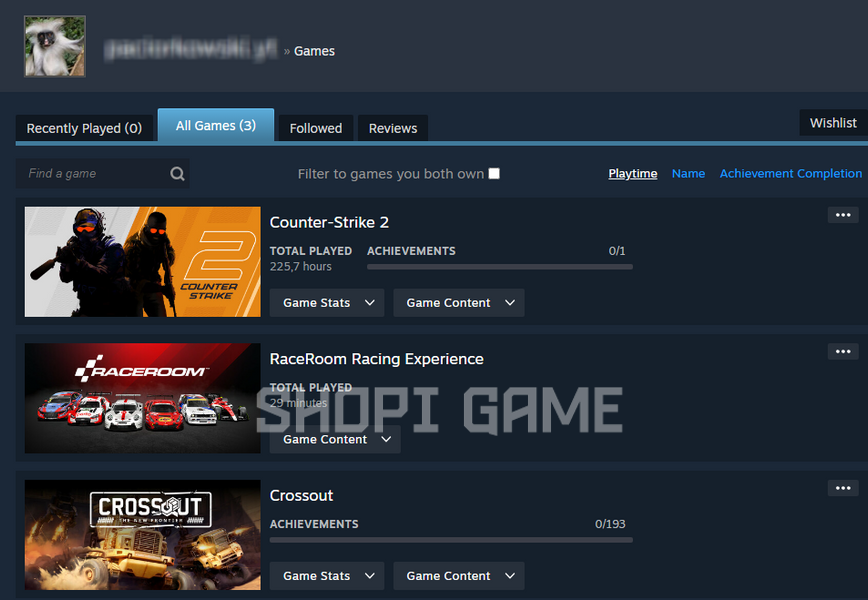The height and width of the screenshot is (600, 868).
Task: Expand the Crossout Game Content dropdown
Action: coord(458,576)
